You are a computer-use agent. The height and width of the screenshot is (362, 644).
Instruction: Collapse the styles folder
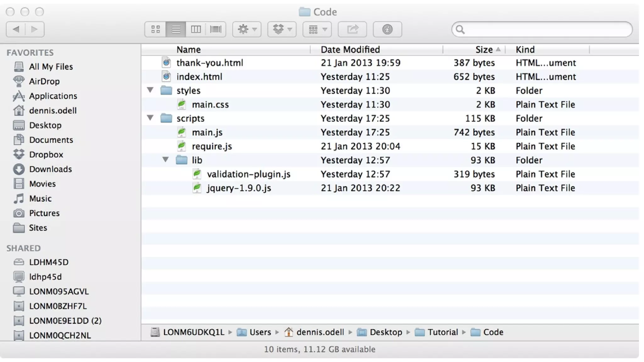[150, 90]
